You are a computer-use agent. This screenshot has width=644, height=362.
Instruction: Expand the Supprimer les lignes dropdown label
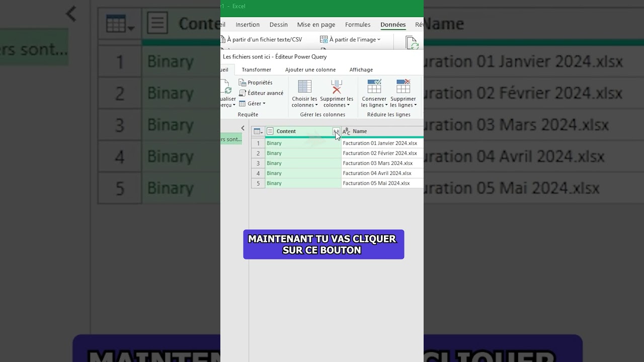pos(403,102)
